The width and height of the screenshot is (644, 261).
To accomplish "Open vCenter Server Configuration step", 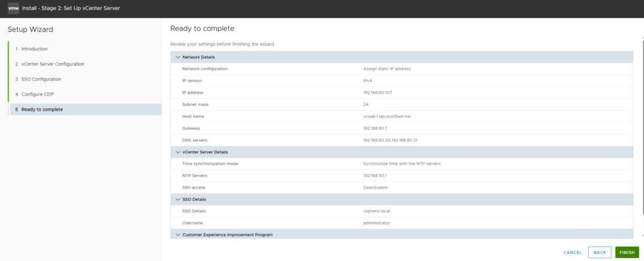I will [52, 64].
